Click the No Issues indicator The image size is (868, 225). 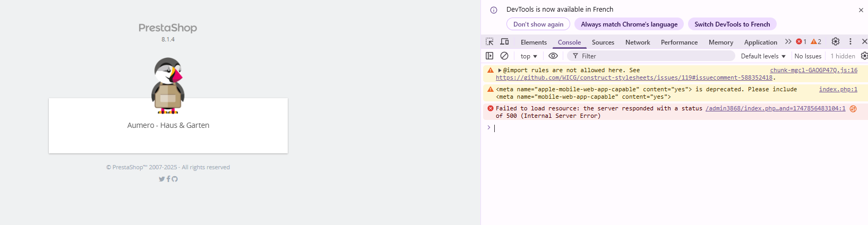coord(807,56)
